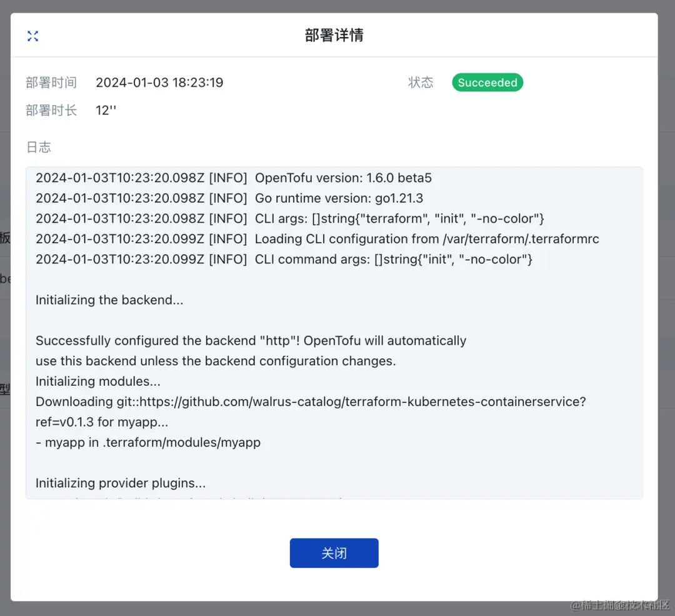This screenshot has width=675, height=616.
Task: Click the log line with OpenTofu version 1.6.0 beta5
Action: [234, 178]
